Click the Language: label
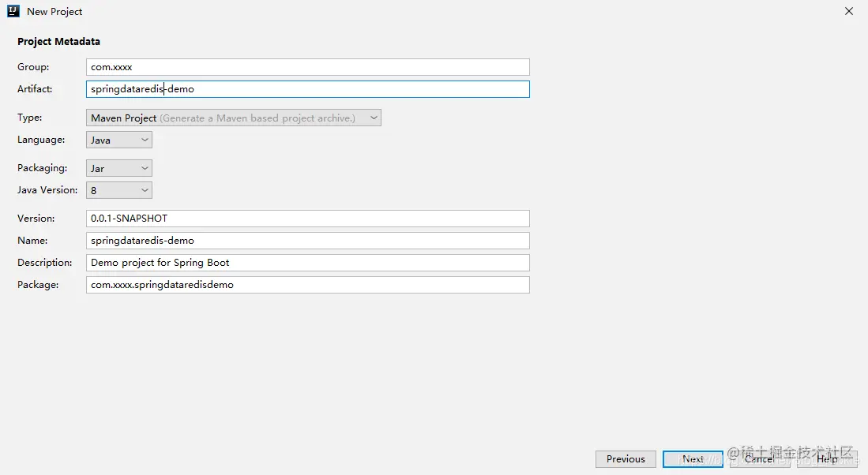 pyautogui.click(x=41, y=140)
